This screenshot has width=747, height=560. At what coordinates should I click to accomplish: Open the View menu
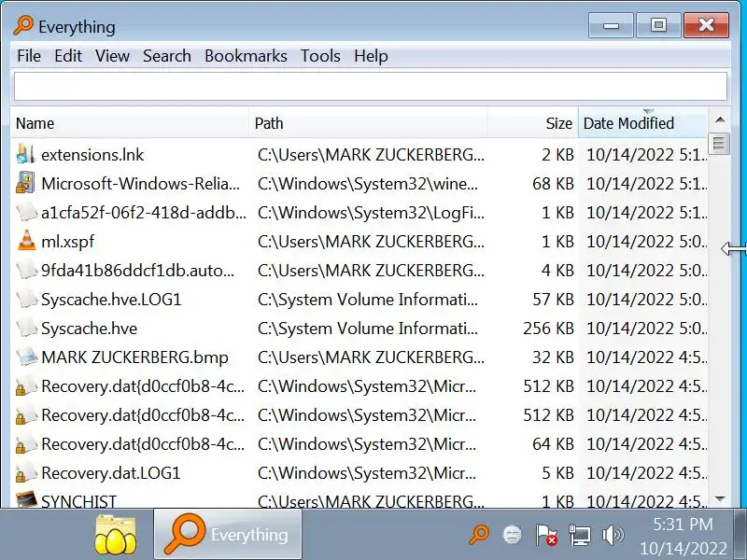point(112,56)
